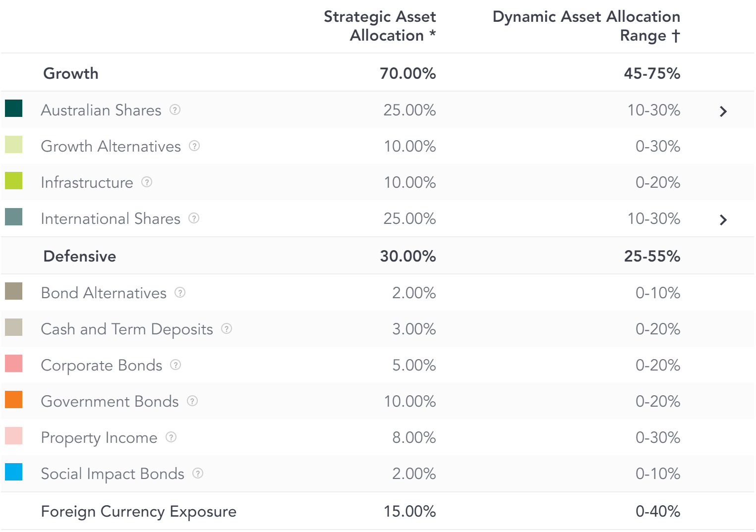Click the Dynamic Asset Allocation Range header
The height and width of the screenshot is (532, 756).
pyautogui.click(x=586, y=26)
